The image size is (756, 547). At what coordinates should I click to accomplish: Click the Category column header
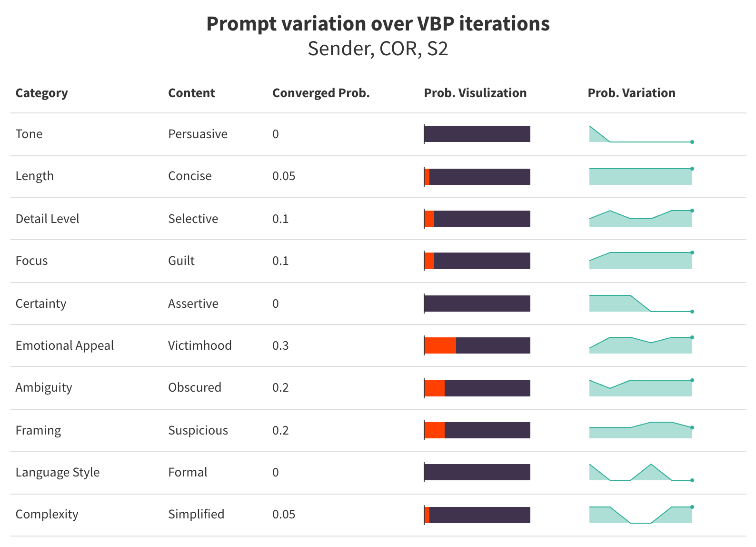point(41,93)
